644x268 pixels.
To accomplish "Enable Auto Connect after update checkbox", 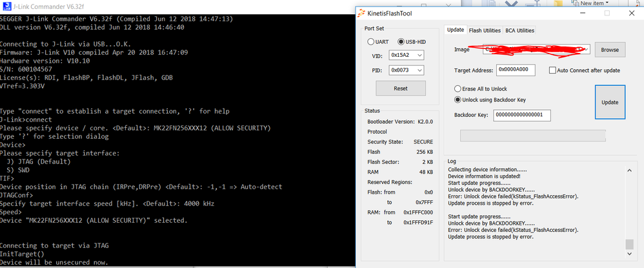I will 552,70.
